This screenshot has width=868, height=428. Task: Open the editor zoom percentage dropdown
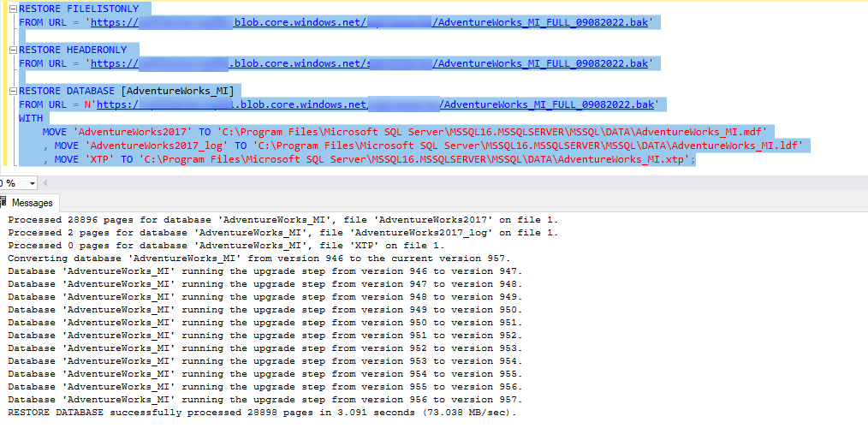coord(33,183)
